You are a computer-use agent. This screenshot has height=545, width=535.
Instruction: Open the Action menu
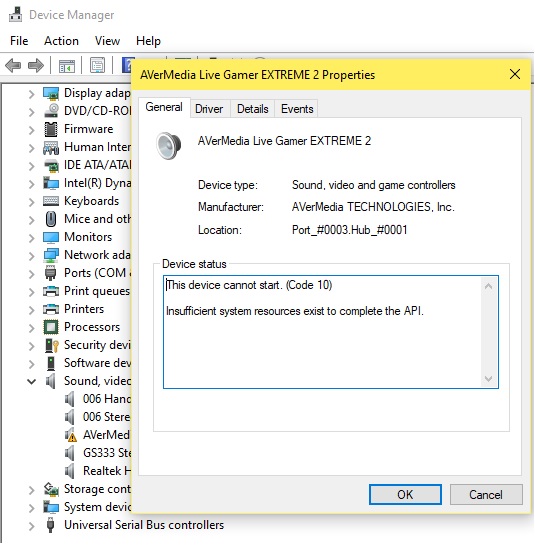pyautogui.click(x=61, y=41)
